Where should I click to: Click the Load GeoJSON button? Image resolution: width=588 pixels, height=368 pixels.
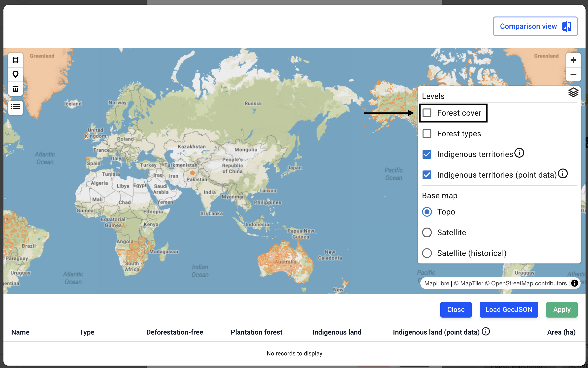(509, 309)
